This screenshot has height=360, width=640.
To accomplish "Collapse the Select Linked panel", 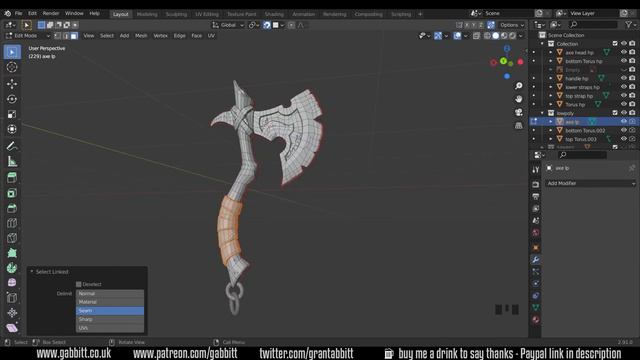I will [x=32, y=271].
